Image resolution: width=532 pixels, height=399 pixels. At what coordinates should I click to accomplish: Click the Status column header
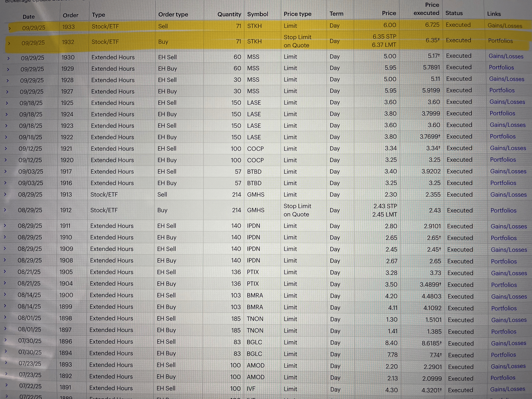coord(454,13)
